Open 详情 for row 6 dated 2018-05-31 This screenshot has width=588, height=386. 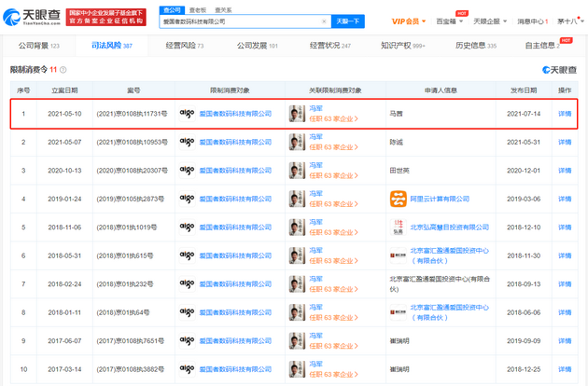pyautogui.click(x=565, y=255)
